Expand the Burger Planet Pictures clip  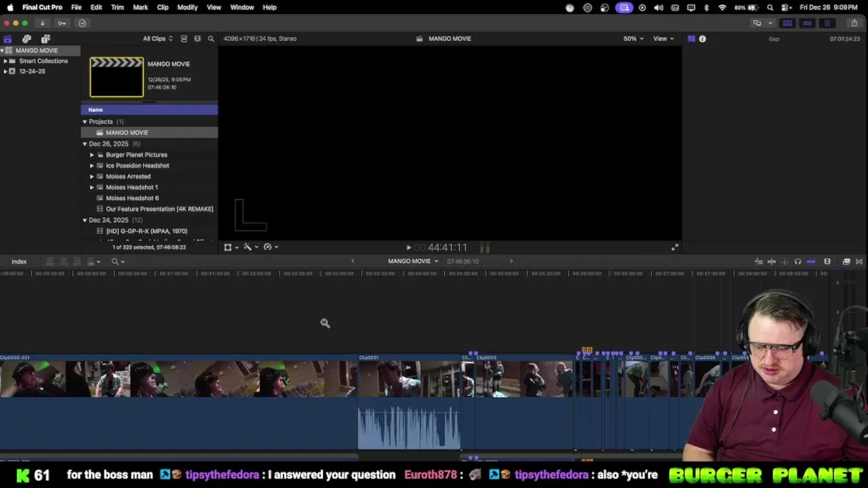pos(92,155)
